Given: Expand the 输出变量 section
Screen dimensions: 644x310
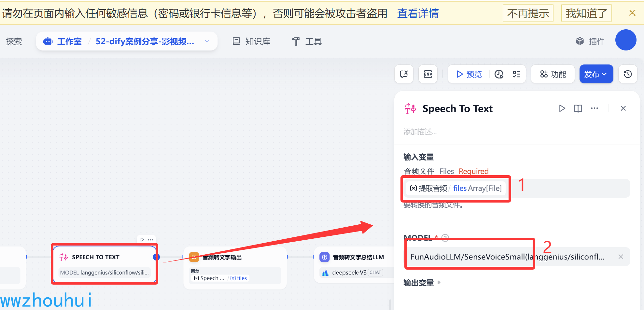Looking at the screenshot, I should (422, 283).
